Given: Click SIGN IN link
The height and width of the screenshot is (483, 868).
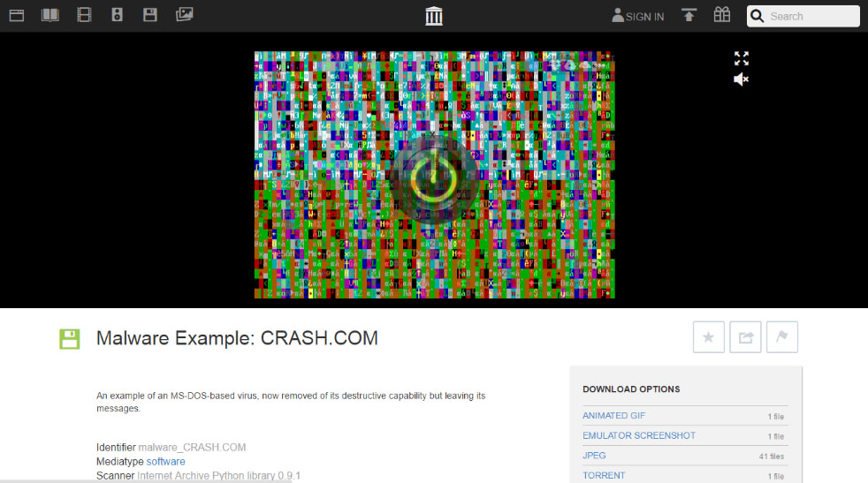Looking at the screenshot, I should point(637,16).
